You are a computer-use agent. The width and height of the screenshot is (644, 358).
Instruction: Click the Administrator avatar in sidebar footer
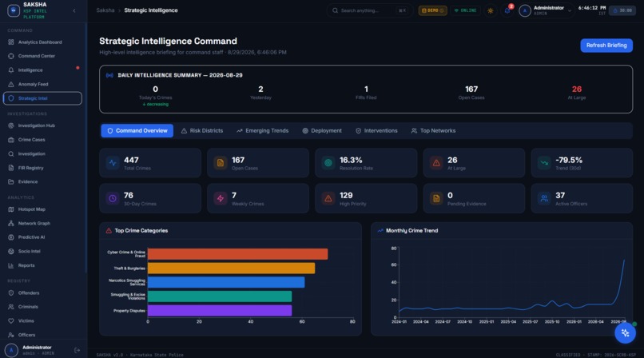[x=11, y=350]
